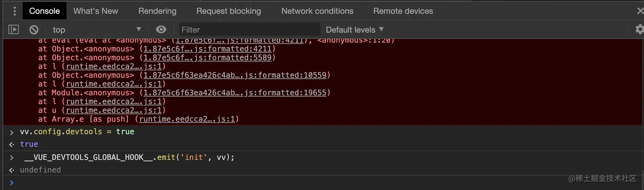Screen dimensions: 644x190
Task: Select the Console tab
Action: [x=44, y=11]
